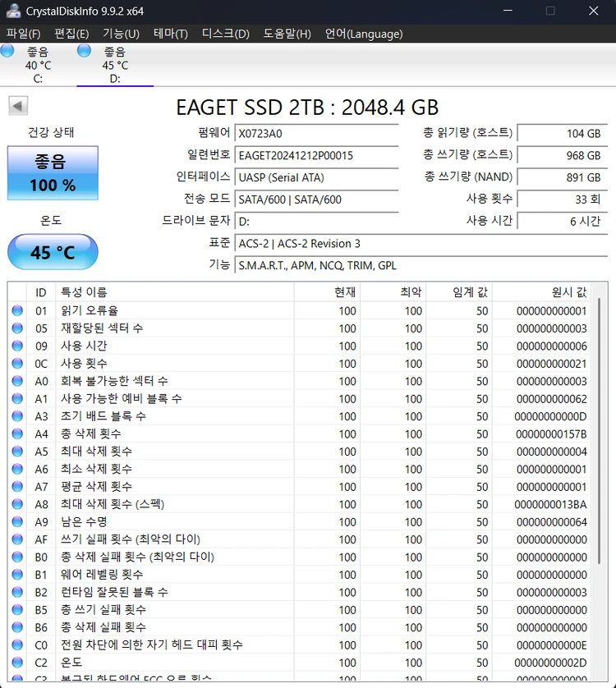The height and width of the screenshot is (688, 616).
Task: Click the 좋음 100 % health status button
Action: [53, 173]
